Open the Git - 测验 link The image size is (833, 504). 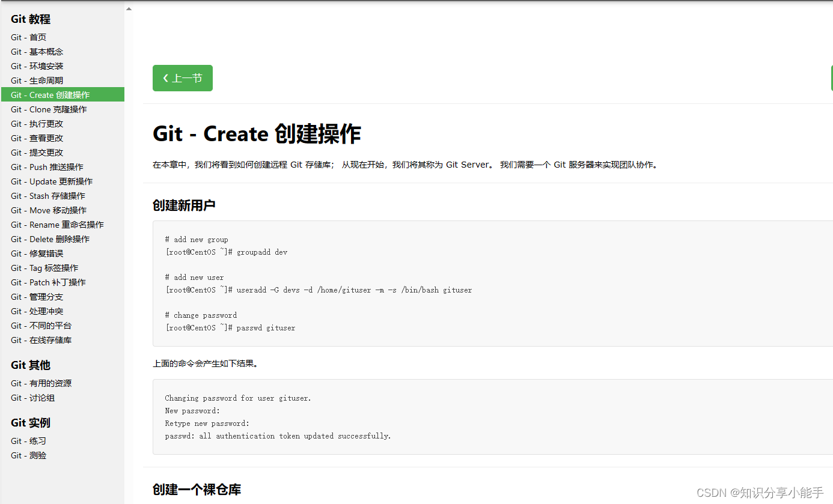[28, 455]
